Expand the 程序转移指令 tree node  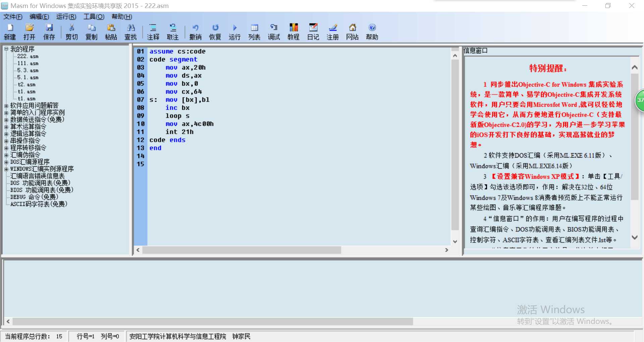click(x=6, y=148)
